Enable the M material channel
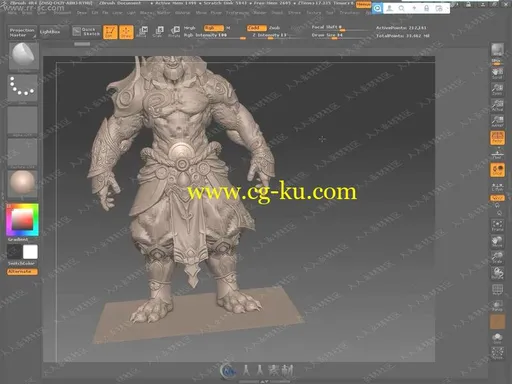Image resolution: width=512 pixels, height=384 pixels. pyautogui.click(x=228, y=28)
